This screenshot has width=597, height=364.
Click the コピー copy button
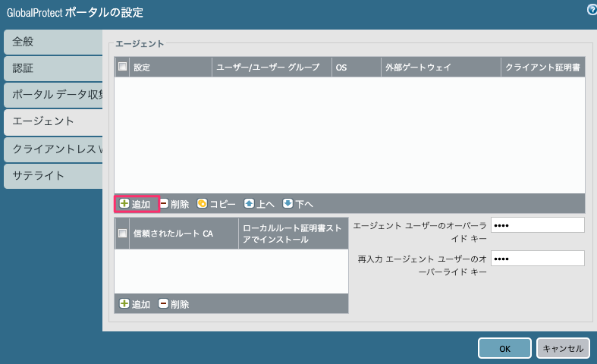pos(216,204)
